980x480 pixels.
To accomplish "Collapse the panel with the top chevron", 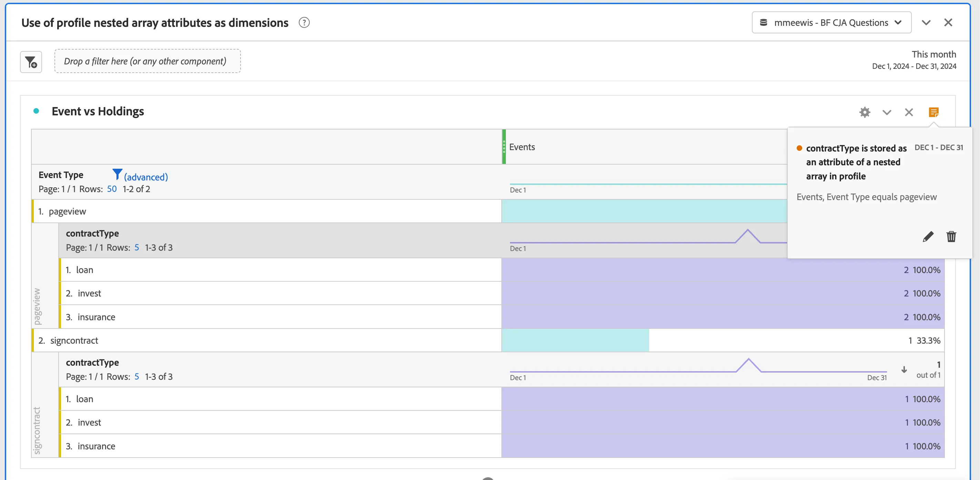I will (926, 22).
